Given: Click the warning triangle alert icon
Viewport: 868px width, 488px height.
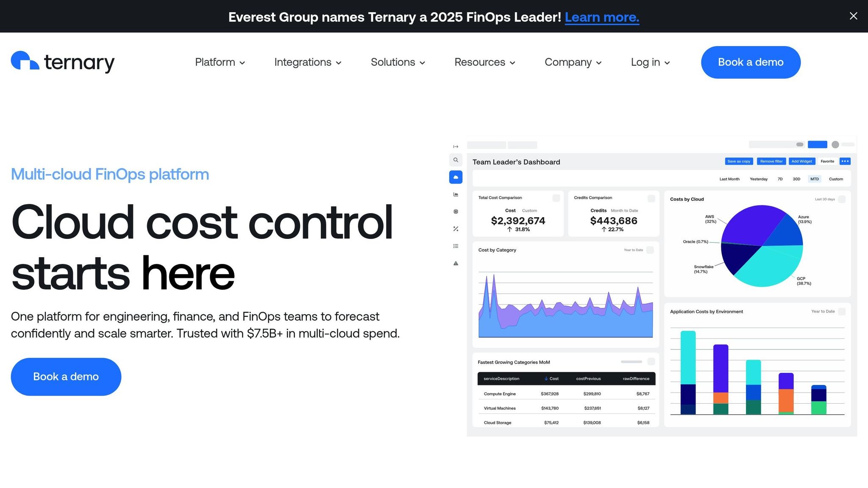Looking at the screenshot, I should 456,263.
